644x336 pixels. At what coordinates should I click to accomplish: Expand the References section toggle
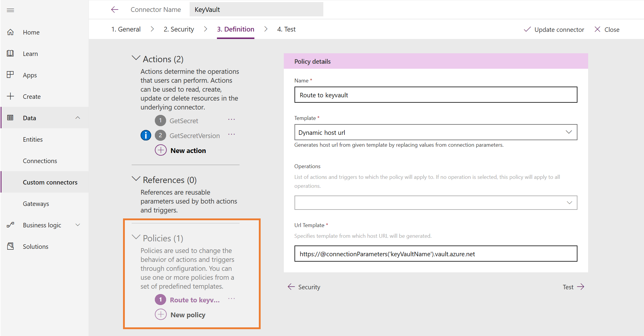coord(136,179)
